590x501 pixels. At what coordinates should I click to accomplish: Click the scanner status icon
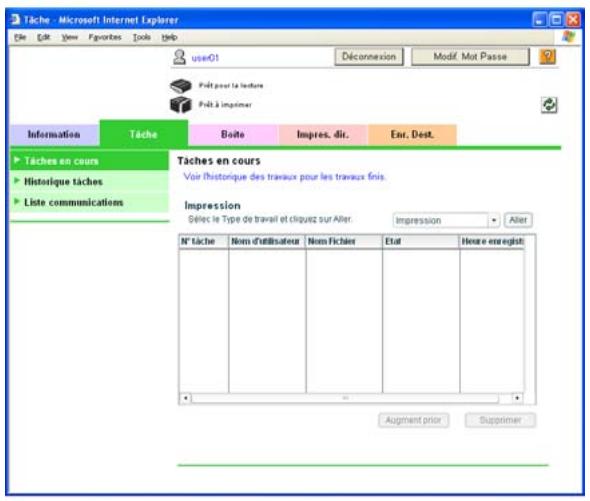pyautogui.click(x=181, y=85)
